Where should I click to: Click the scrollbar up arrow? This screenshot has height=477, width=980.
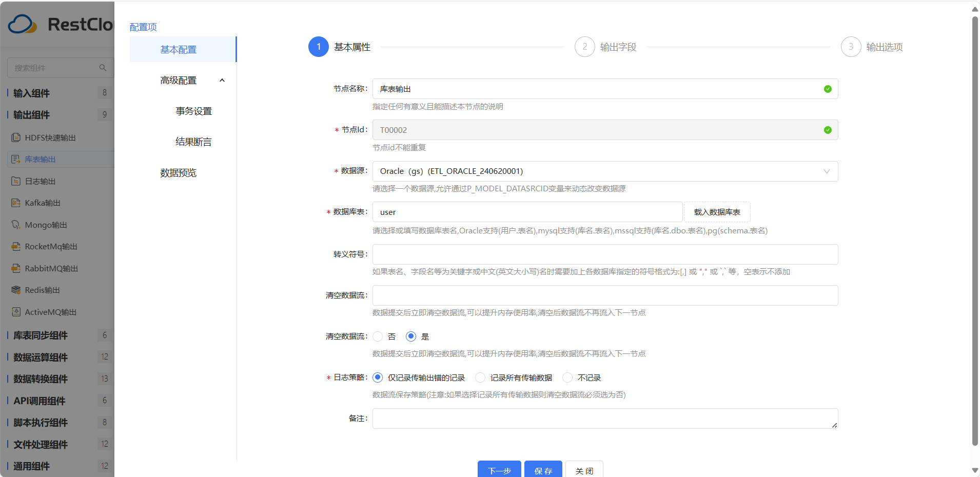coord(975,9)
